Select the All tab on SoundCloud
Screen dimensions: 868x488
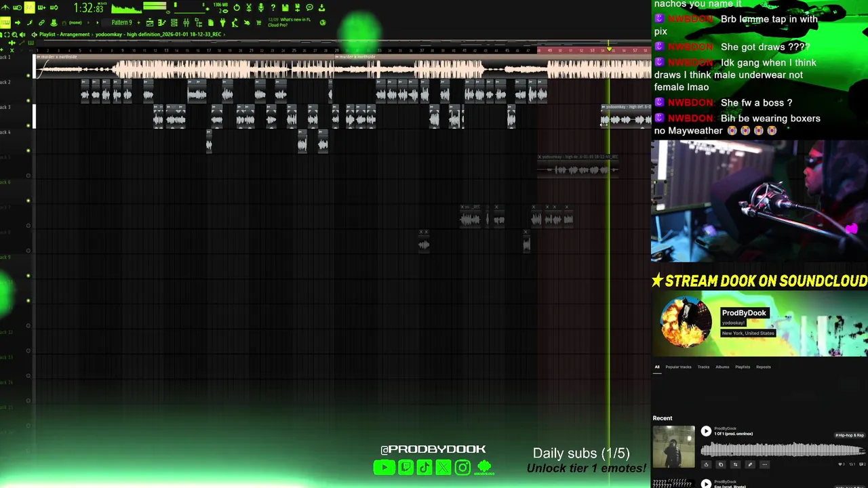tap(656, 367)
